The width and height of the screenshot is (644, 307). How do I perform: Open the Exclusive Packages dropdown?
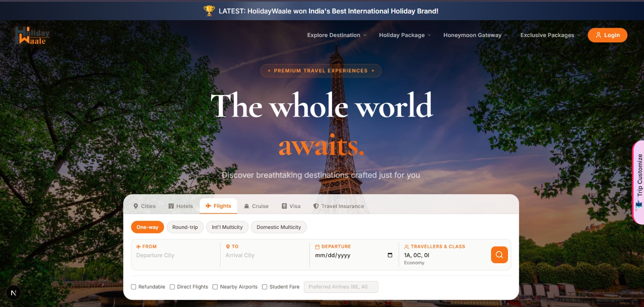click(550, 35)
